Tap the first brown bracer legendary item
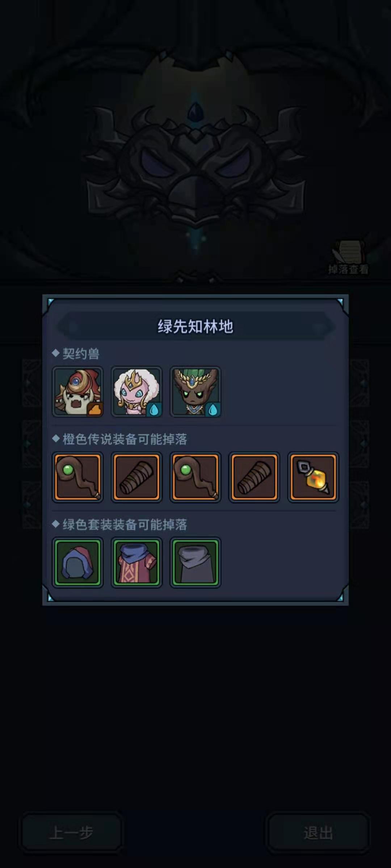The image size is (391, 868). tap(136, 477)
